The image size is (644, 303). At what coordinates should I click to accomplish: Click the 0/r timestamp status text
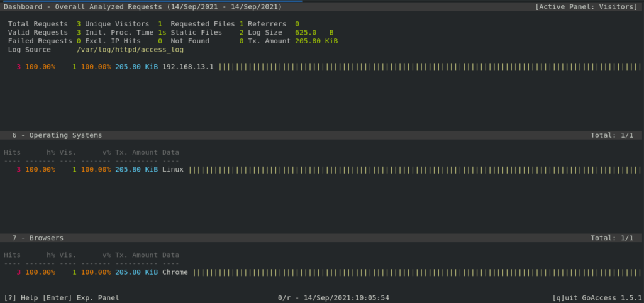pyautogui.click(x=333, y=298)
